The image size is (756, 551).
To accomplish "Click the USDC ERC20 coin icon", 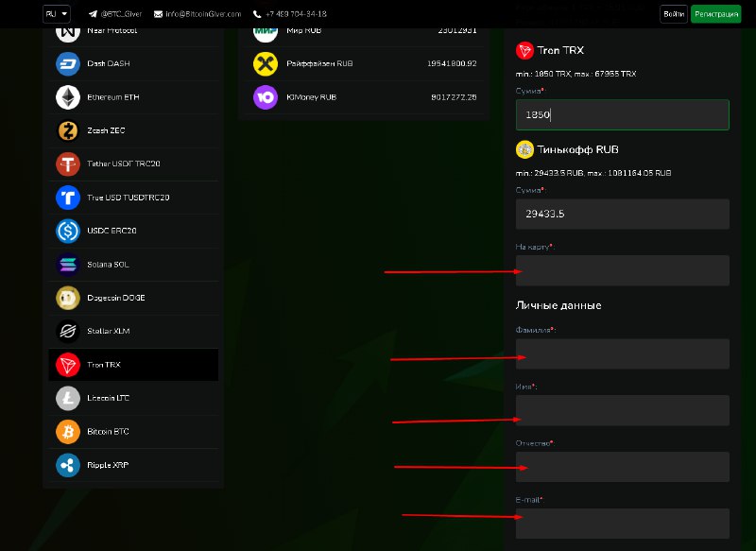I will (68, 231).
